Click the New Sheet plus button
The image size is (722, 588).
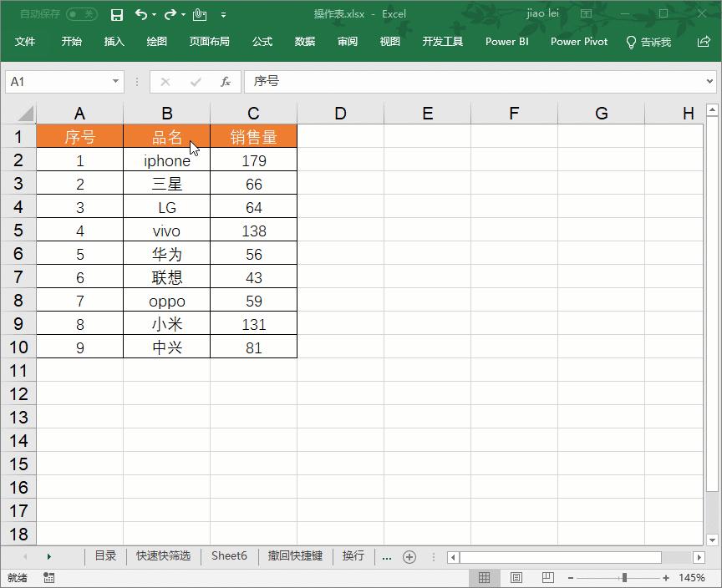coord(409,556)
